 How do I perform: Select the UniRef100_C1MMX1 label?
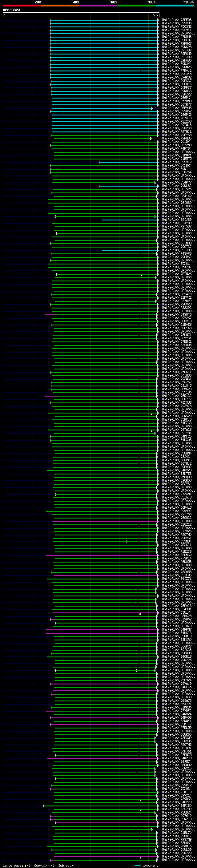(x=177, y=155)
